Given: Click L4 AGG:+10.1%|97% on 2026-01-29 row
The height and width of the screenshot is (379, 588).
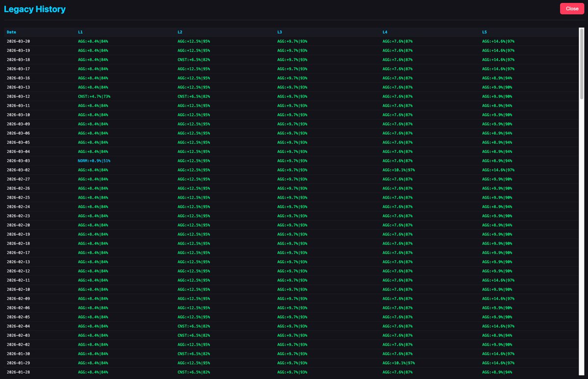Looking at the screenshot, I should [399, 363].
